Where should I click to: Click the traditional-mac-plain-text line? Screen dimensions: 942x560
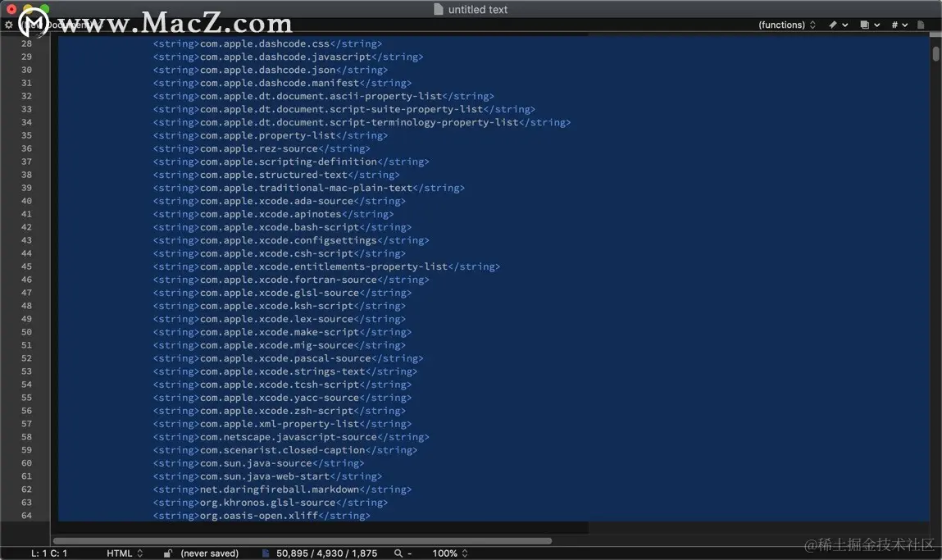[x=308, y=188]
